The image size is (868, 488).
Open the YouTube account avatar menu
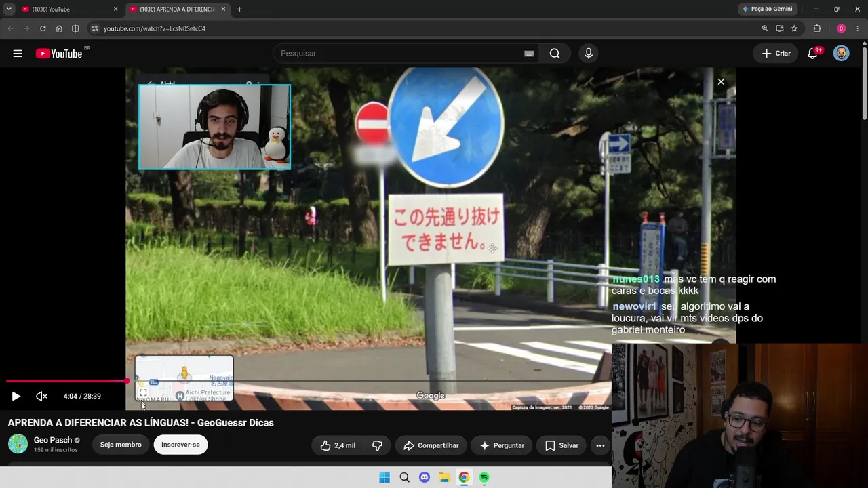[x=842, y=54]
